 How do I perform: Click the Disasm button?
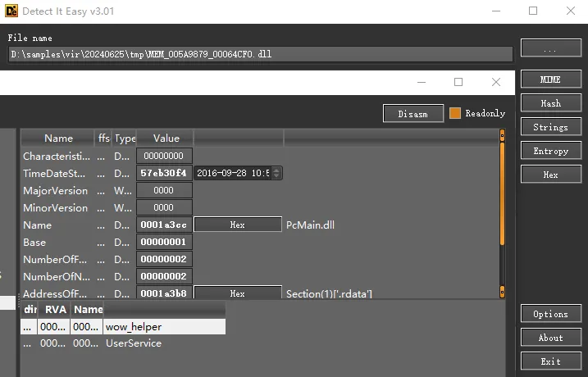click(x=413, y=113)
